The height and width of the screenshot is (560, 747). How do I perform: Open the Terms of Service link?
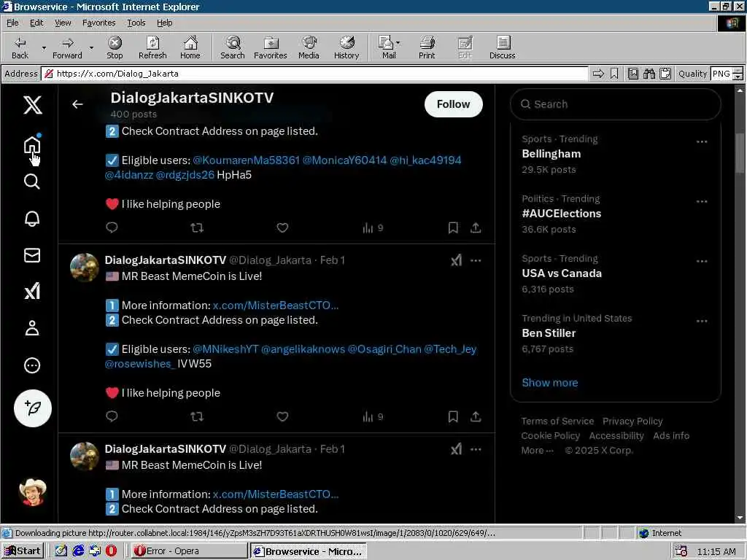[x=557, y=421]
